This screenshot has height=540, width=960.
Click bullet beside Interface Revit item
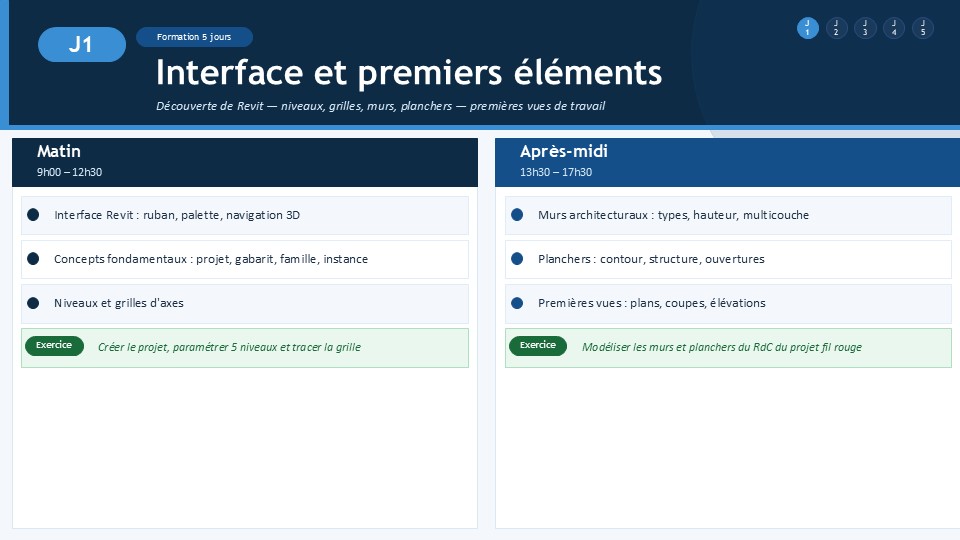(33, 215)
